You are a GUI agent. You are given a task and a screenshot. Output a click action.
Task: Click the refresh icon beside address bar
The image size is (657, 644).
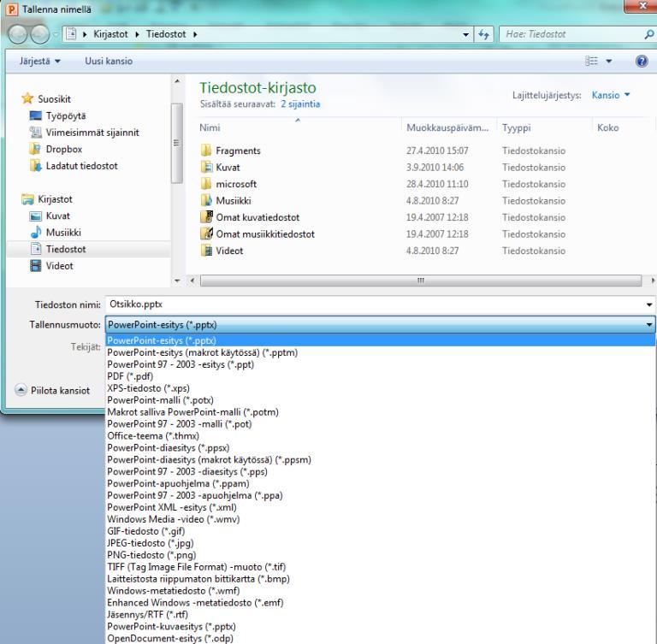(x=484, y=34)
